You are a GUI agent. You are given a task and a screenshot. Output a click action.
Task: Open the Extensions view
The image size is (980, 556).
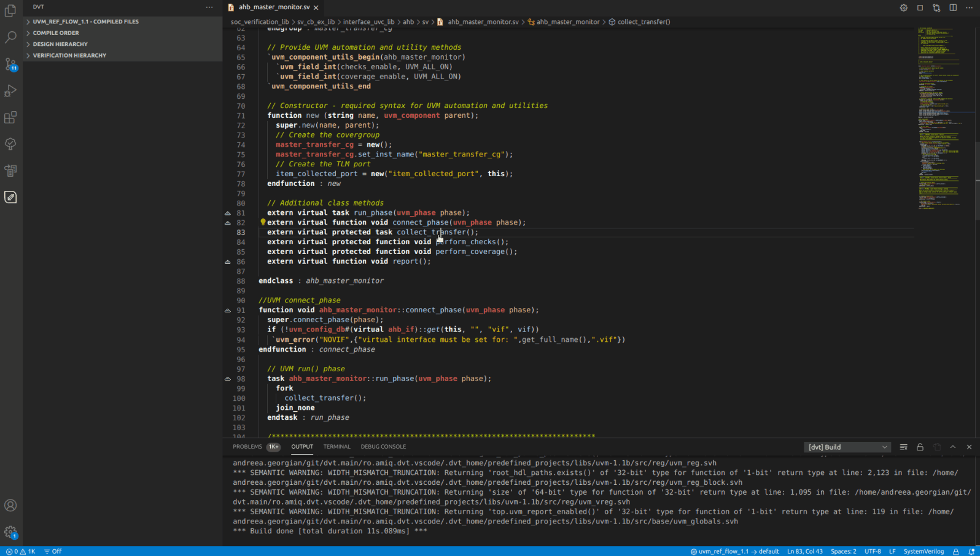[x=10, y=117]
